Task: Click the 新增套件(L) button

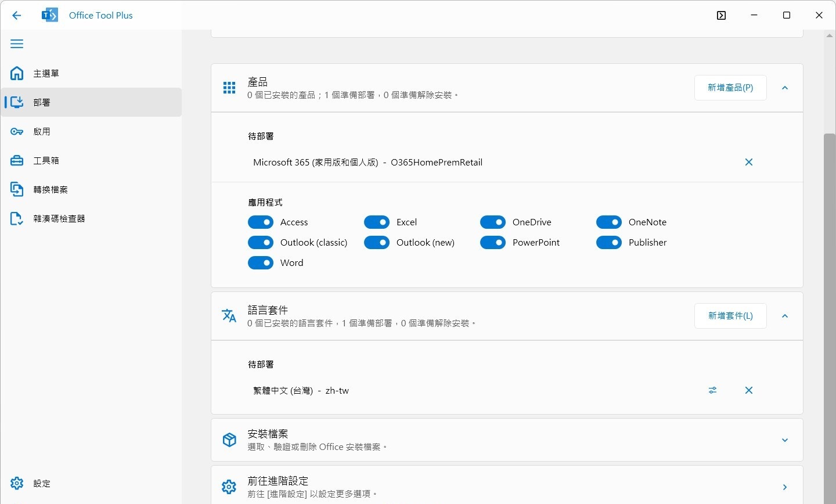Action: [x=730, y=316]
